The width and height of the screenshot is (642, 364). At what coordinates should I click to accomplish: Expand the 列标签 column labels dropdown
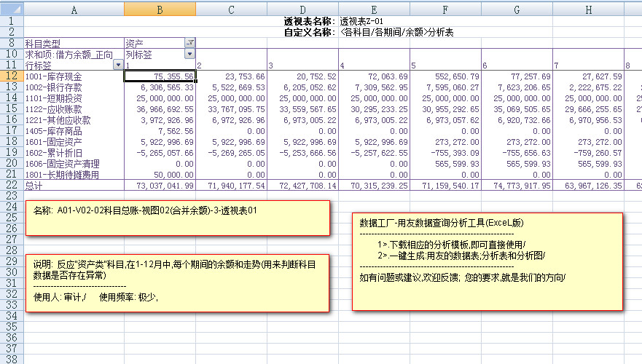[190, 54]
